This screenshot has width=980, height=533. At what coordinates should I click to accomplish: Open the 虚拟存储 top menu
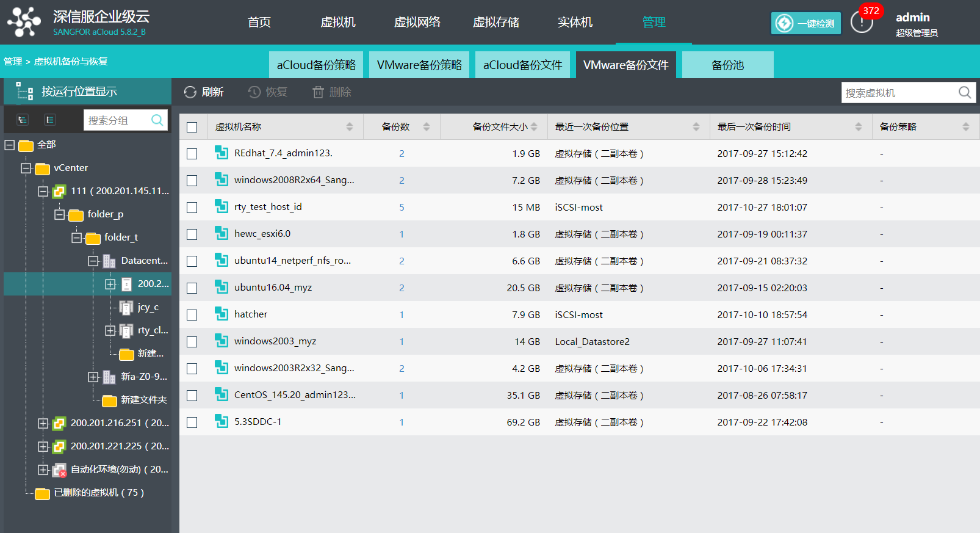click(x=496, y=22)
